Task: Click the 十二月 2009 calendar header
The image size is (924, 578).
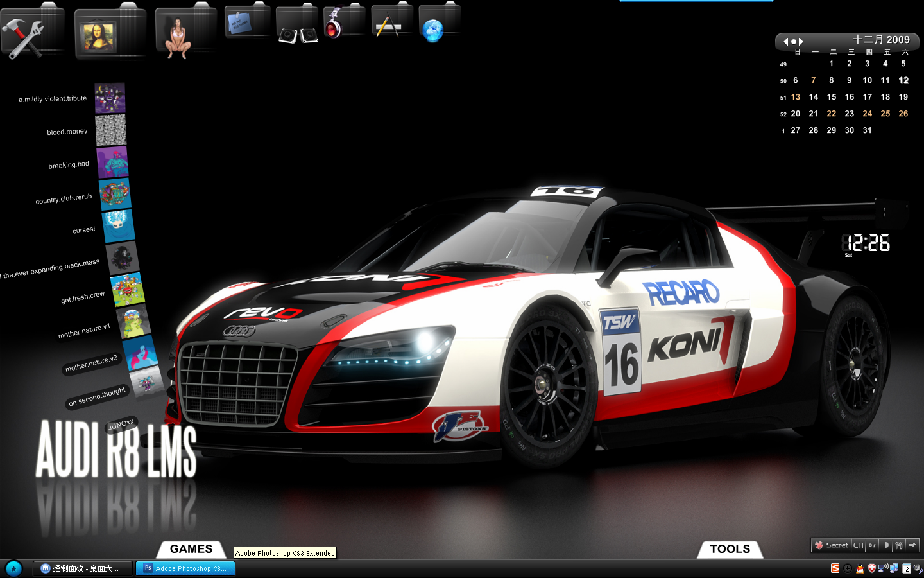Action: [x=881, y=40]
